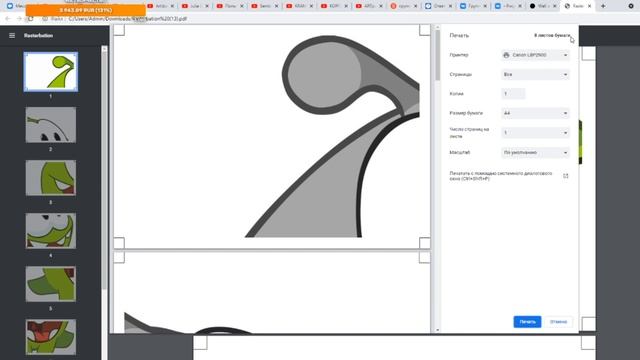640x360 pixels.
Task: Reload the page with the refresh icon
Action: click(x=31, y=19)
